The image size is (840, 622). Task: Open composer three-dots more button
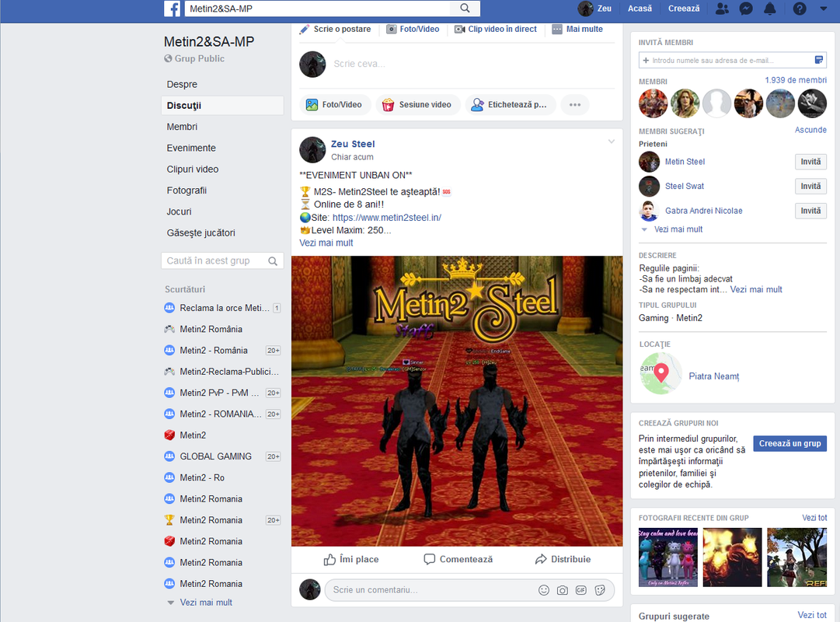coord(575,104)
